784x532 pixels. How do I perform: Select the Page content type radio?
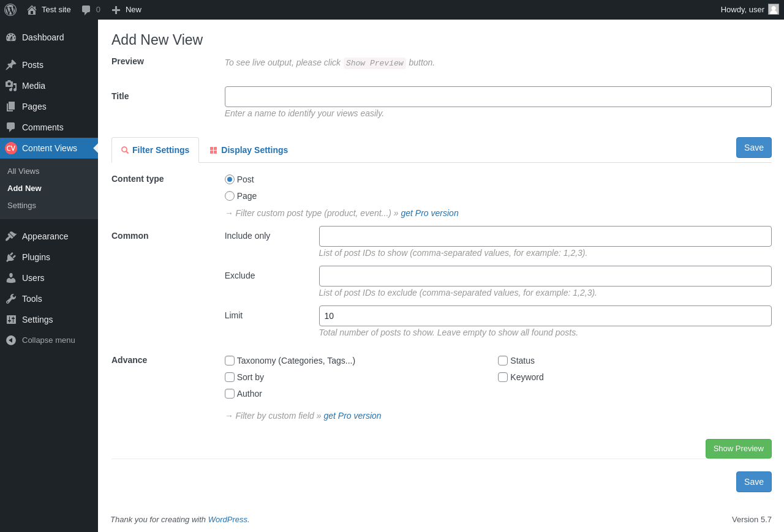coord(230,196)
